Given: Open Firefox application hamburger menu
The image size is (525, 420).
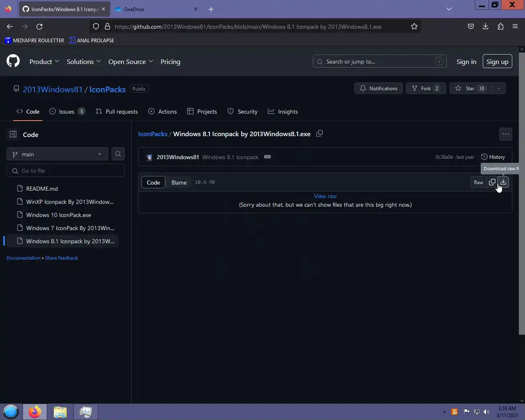Looking at the screenshot, I should (x=515, y=27).
